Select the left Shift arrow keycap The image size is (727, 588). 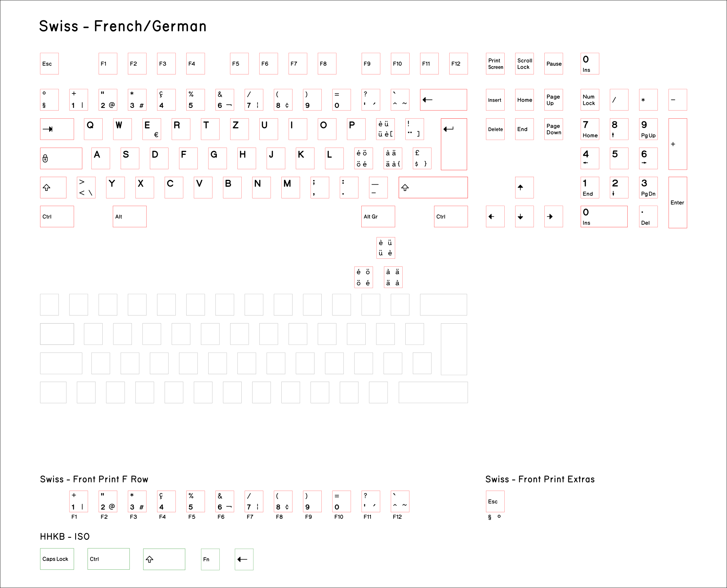[x=53, y=187]
